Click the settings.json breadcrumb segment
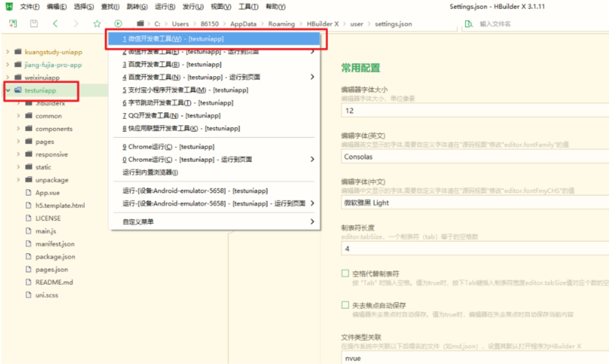The height and width of the screenshot is (364, 609). tap(393, 23)
